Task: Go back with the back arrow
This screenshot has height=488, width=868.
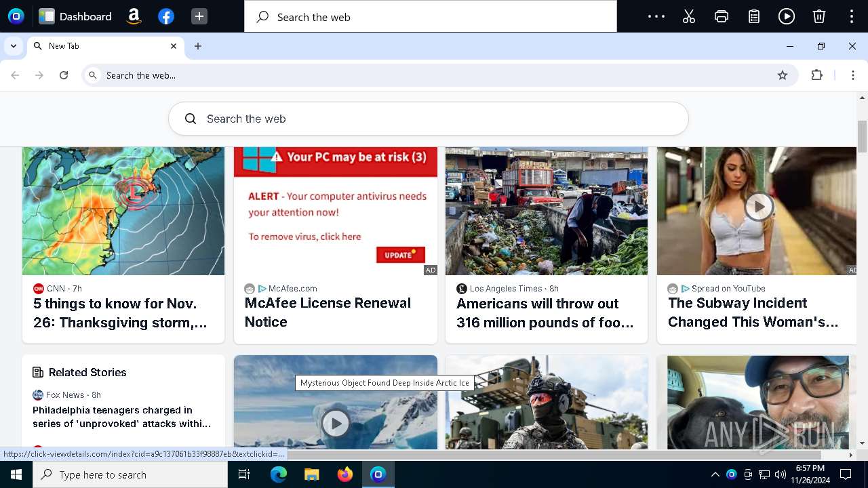Action: (x=15, y=75)
